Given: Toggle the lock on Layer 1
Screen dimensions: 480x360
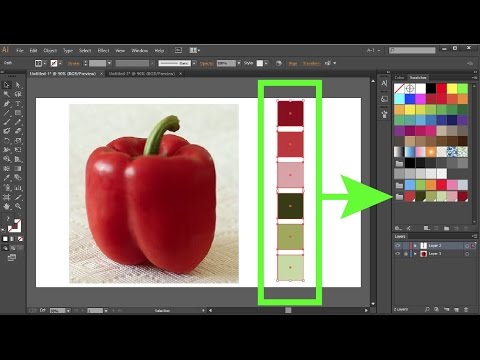Looking at the screenshot, I should (406, 254).
